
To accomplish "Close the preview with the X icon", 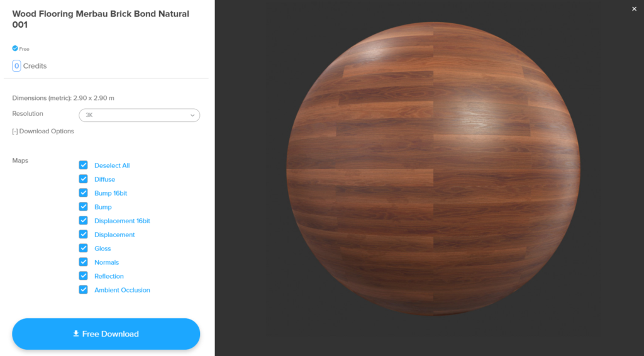I will pyautogui.click(x=634, y=9).
